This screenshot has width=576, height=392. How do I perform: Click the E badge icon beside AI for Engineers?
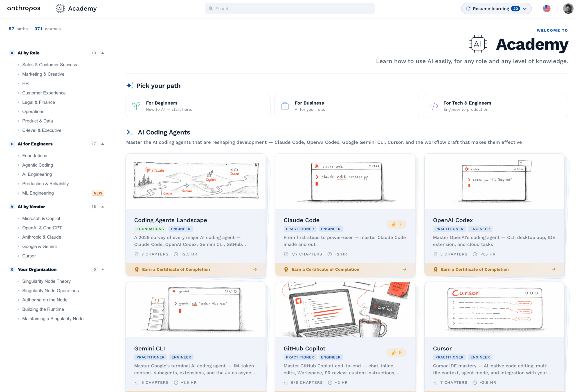(x=12, y=144)
